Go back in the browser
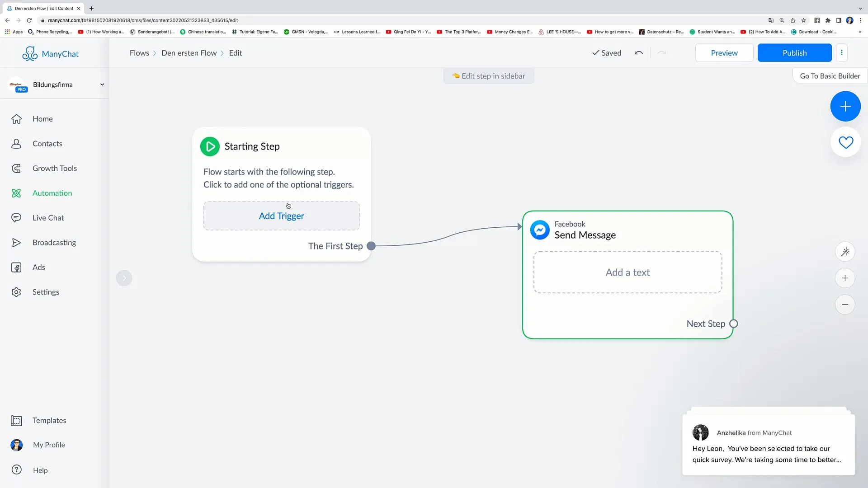This screenshot has width=868, height=488. [x=7, y=20]
